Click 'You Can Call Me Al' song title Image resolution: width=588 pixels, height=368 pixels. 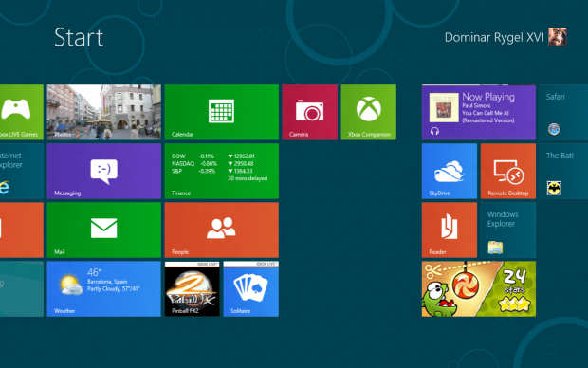click(486, 113)
